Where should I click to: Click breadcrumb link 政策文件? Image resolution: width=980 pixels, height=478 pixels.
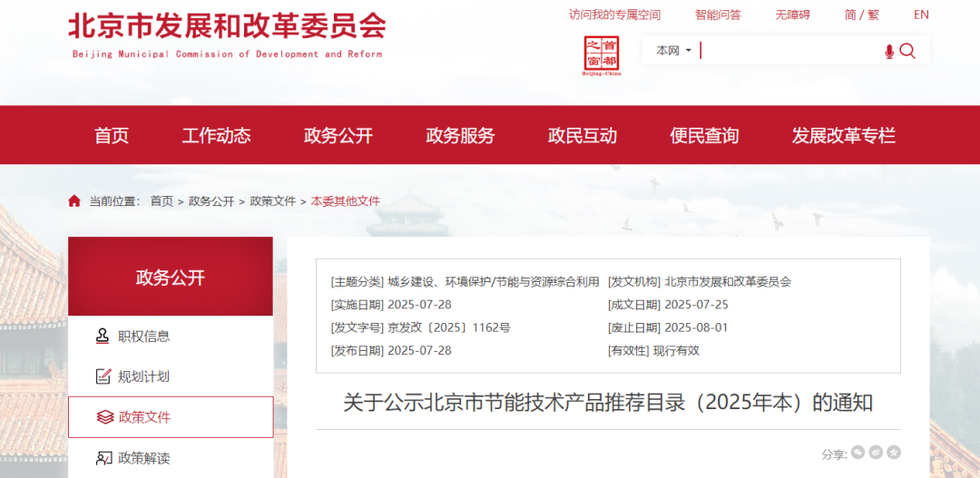click(x=272, y=201)
